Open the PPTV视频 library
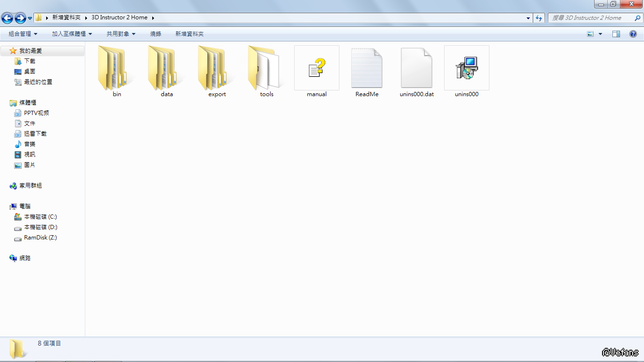 tap(36, 113)
